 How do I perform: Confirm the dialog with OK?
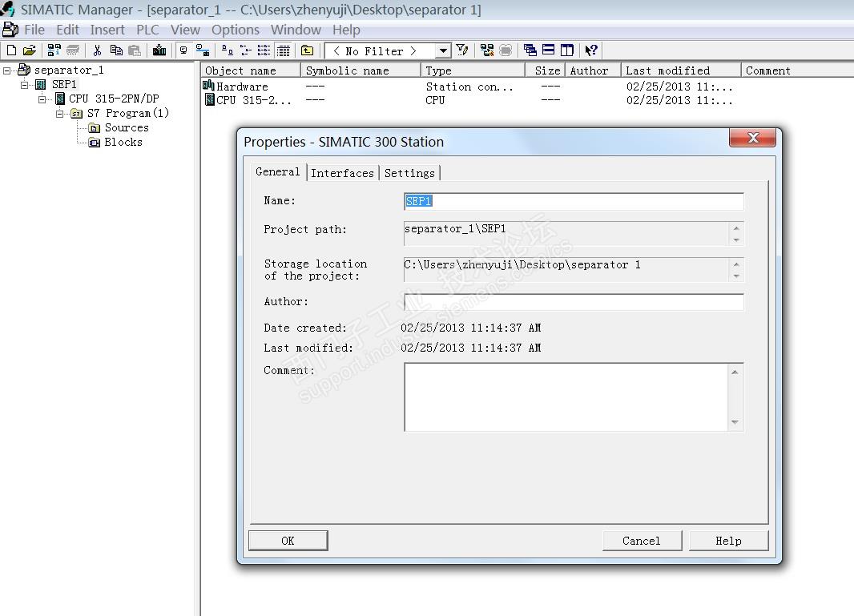[288, 541]
